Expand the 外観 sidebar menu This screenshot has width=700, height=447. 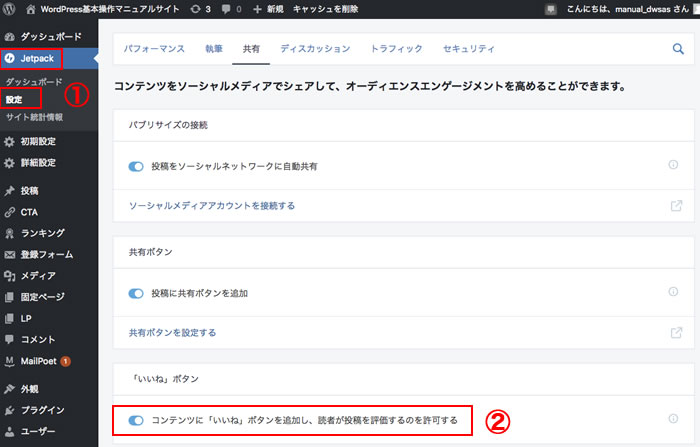(x=35, y=388)
